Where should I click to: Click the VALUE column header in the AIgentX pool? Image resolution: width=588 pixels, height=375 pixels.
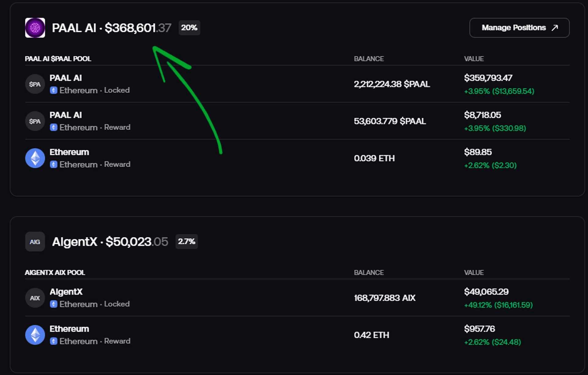pyautogui.click(x=474, y=273)
